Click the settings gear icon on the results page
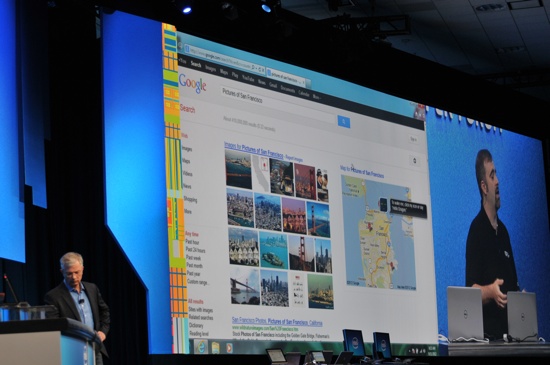Image resolution: width=550 pixels, height=365 pixels. [x=414, y=161]
